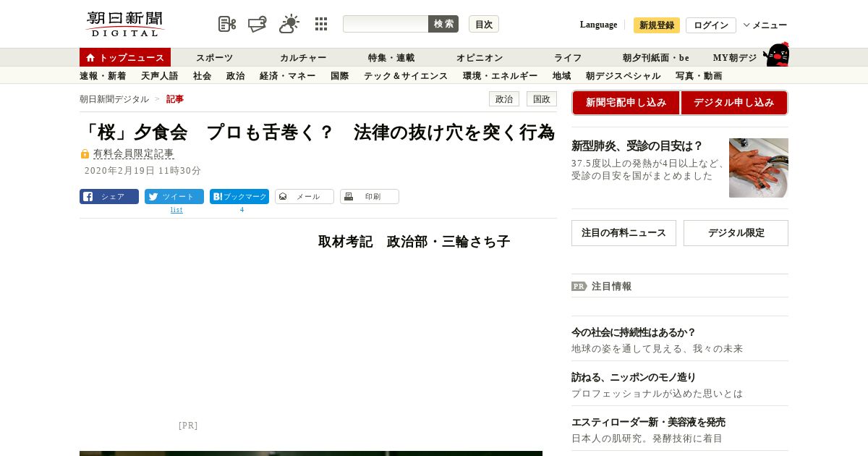The width and height of the screenshot is (868, 456).
Task: Open the weather forecast icon
Action: [x=289, y=24]
